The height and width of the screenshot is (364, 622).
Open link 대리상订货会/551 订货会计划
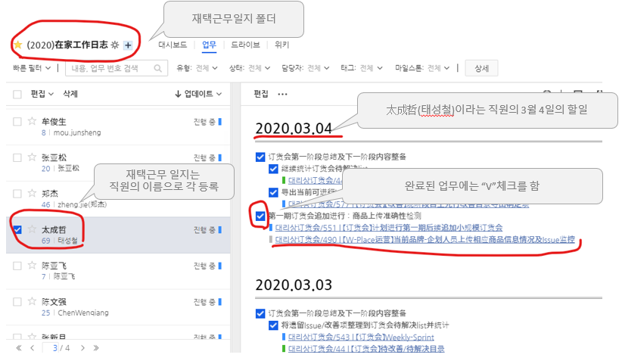pos(389,228)
